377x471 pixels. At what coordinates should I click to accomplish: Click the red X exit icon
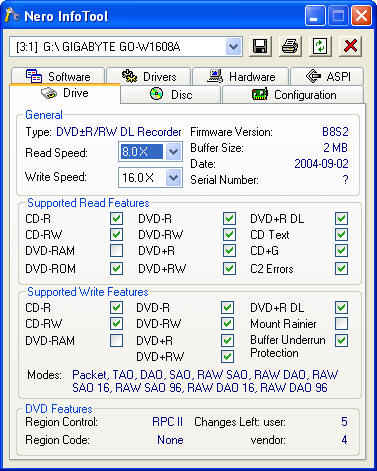tap(350, 46)
